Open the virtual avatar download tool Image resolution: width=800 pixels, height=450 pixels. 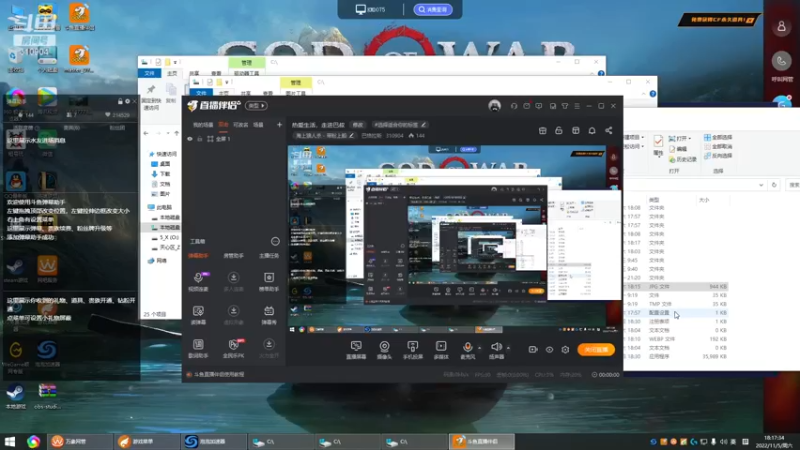(233, 315)
